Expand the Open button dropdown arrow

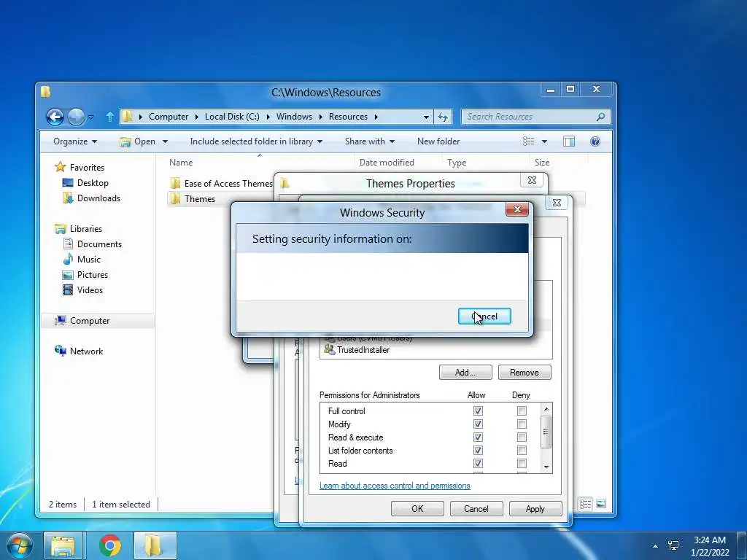tap(165, 141)
